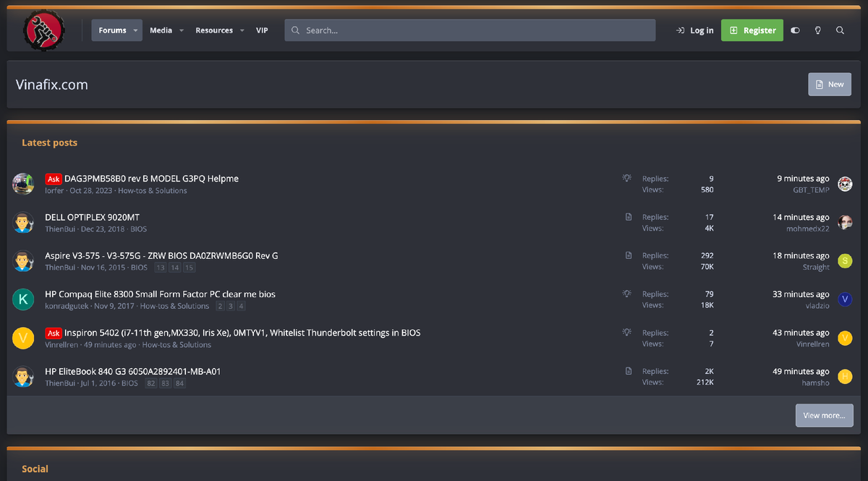The height and width of the screenshot is (481, 868).
Task: Open GBT_TEMP username link
Action: point(811,190)
